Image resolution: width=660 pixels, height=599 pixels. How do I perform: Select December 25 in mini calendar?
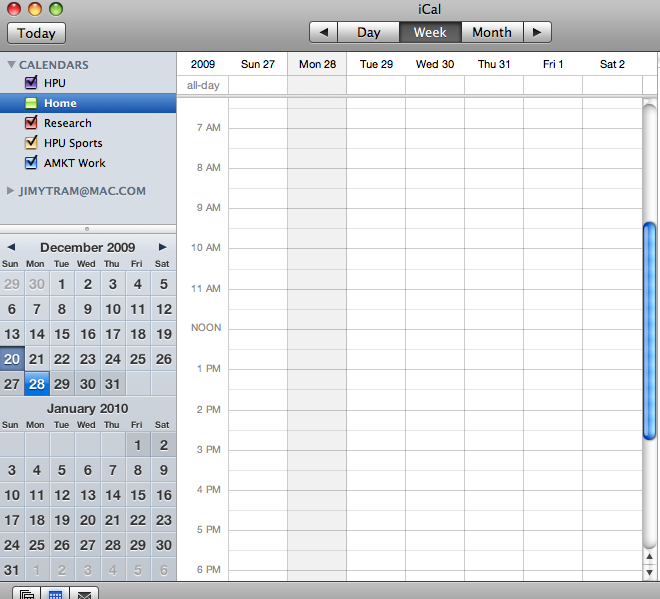[138, 359]
